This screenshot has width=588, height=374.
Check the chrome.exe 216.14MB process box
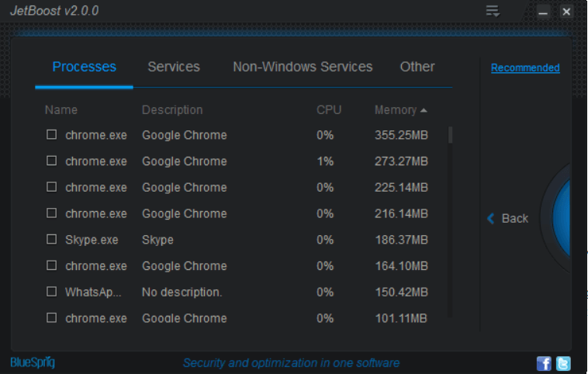[x=51, y=213]
